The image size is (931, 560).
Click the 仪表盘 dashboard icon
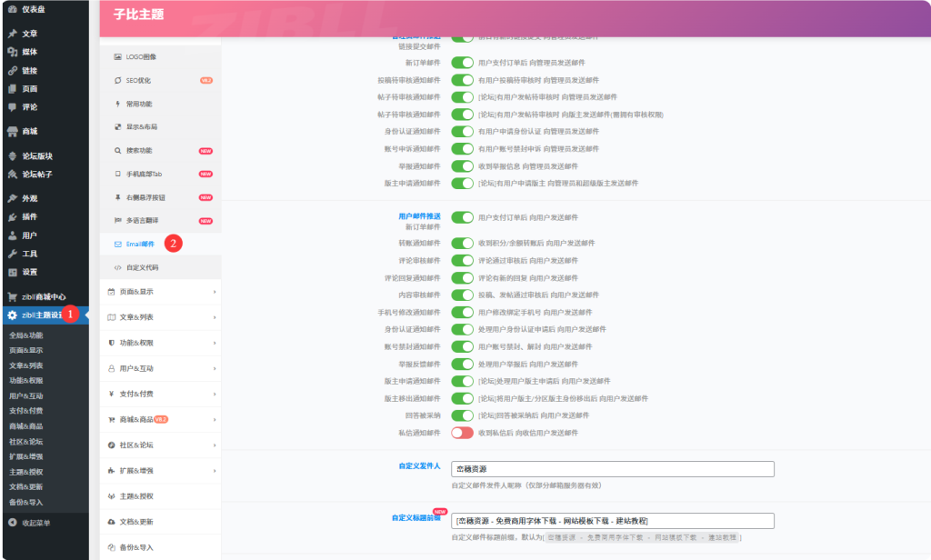[x=13, y=9]
